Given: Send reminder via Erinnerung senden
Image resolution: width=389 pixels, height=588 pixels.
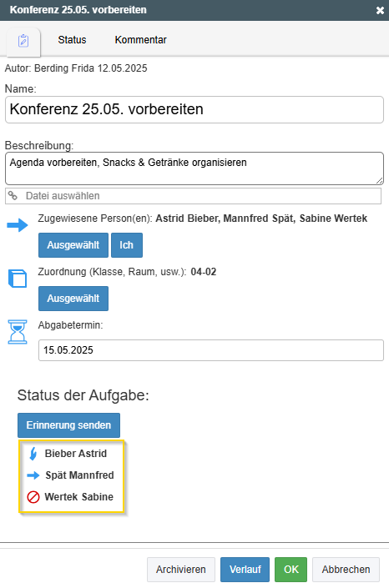Looking at the screenshot, I should [x=68, y=425].
